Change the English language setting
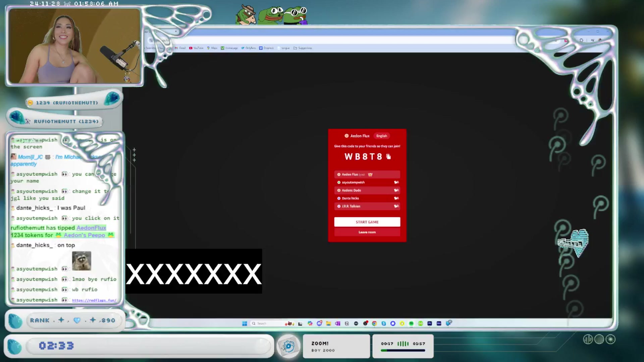Viewport: 644px width, 362px height. coord(382,136)
